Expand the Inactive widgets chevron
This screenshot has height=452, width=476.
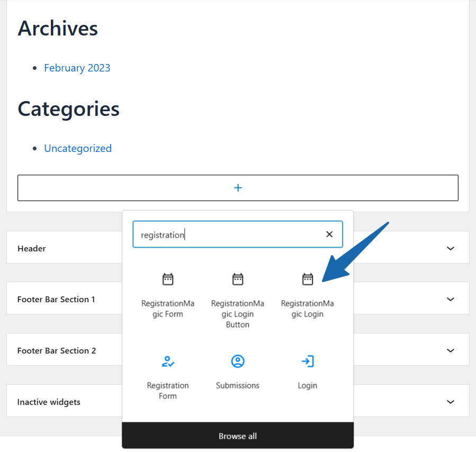(450, 402)
